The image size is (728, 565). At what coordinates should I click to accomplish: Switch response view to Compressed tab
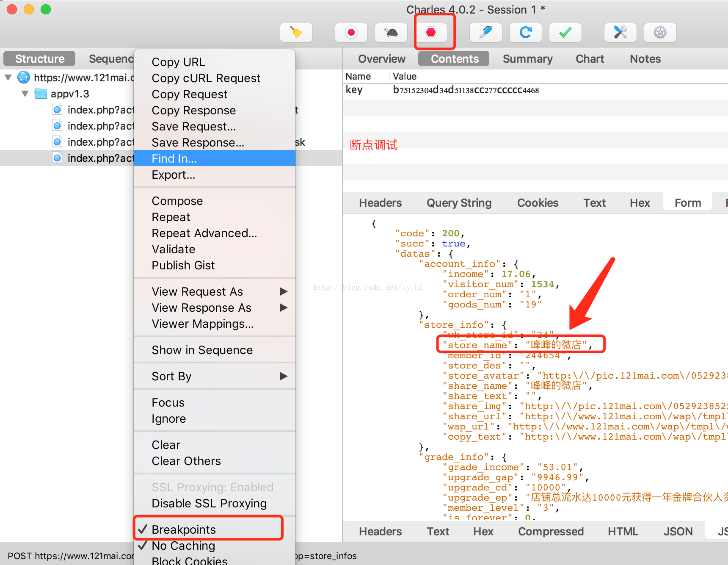click(x=551, y=532)
